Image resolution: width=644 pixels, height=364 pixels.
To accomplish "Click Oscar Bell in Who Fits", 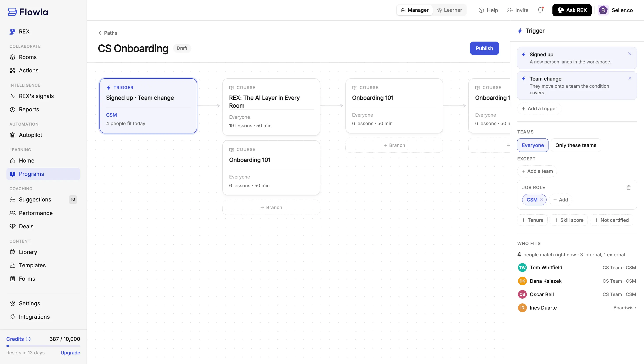I will (542, 294).
